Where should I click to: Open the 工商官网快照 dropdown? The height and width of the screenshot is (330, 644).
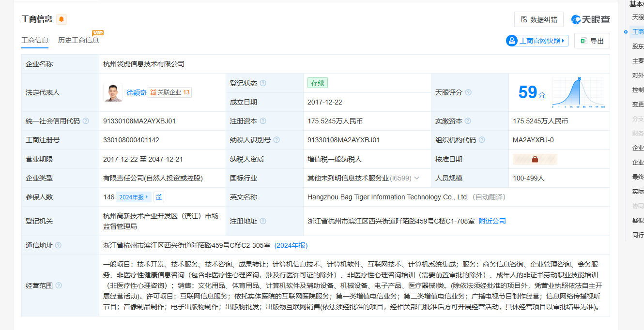tap(537, 41)
